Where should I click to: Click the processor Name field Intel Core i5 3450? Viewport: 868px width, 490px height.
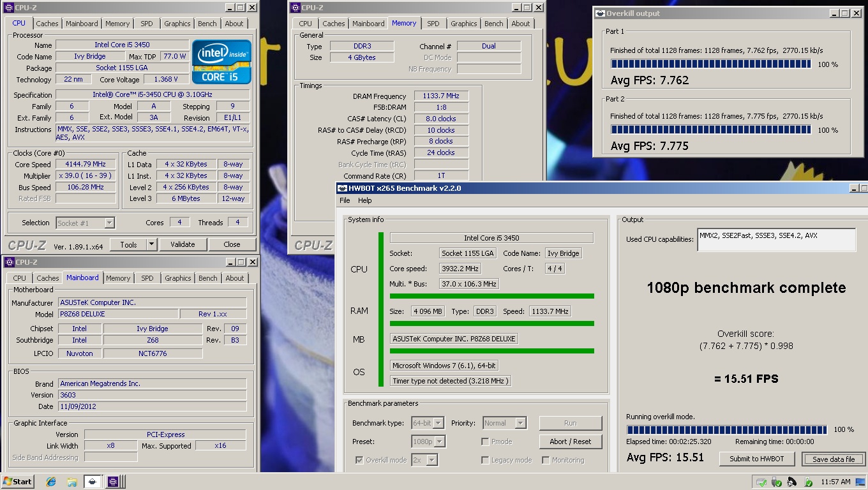click(x=123, y=45)
